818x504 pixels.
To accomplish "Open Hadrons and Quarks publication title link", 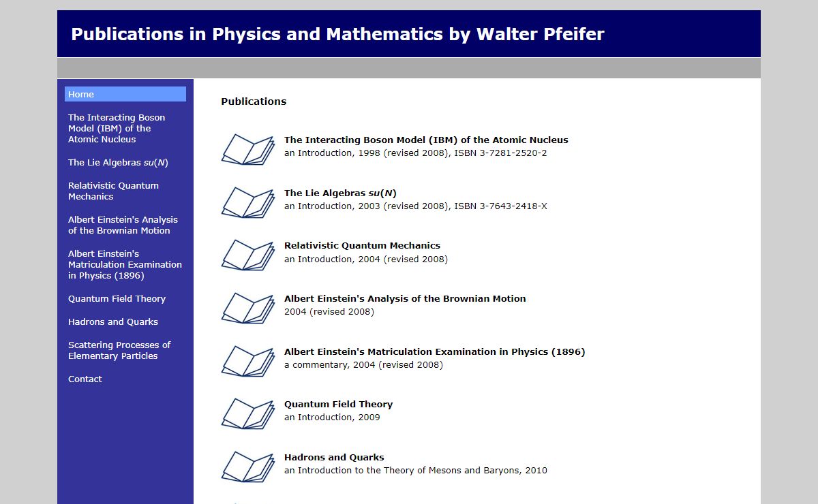I will click(x=334, y=457).
